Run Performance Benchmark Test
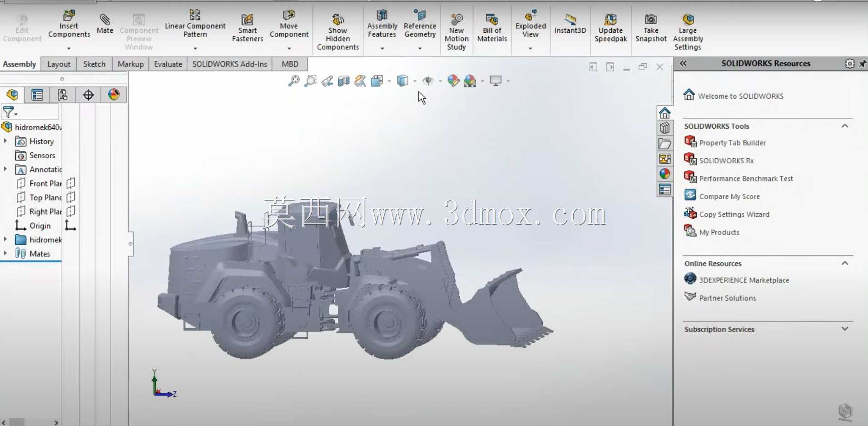 [x=746, y=179]
